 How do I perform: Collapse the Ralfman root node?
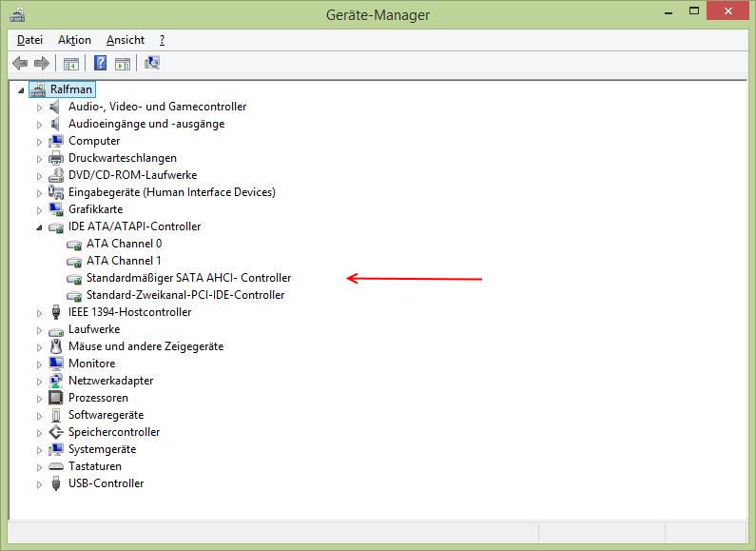click(x=21, y=90)
